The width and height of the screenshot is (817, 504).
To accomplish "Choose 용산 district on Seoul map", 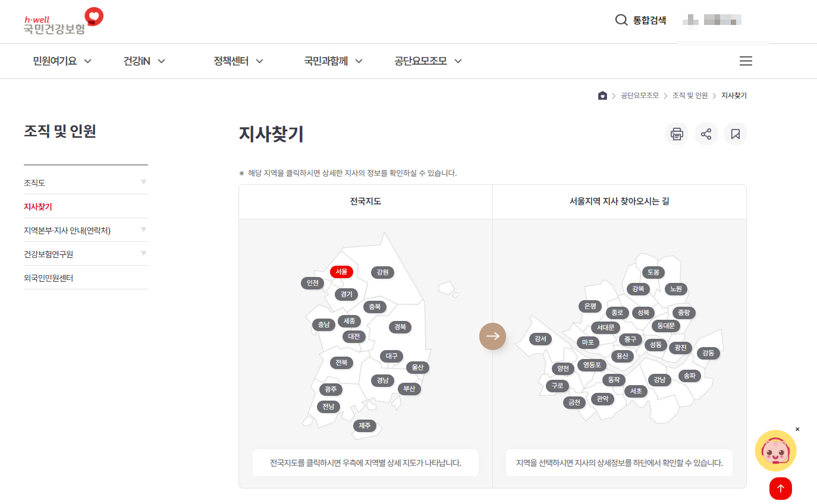I will 623,356.
